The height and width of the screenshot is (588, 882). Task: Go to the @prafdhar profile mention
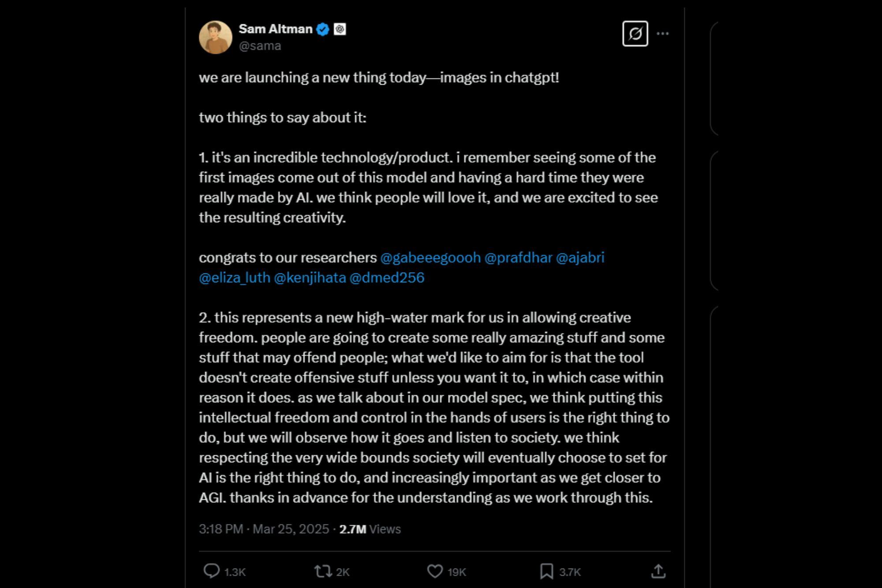518,258
